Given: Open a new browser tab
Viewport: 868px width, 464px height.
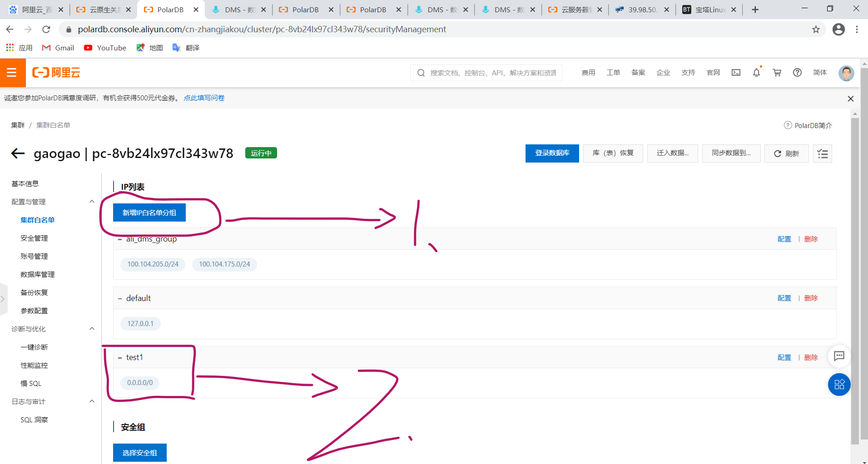Looking at the screenshot, I should tap(755, 10).
